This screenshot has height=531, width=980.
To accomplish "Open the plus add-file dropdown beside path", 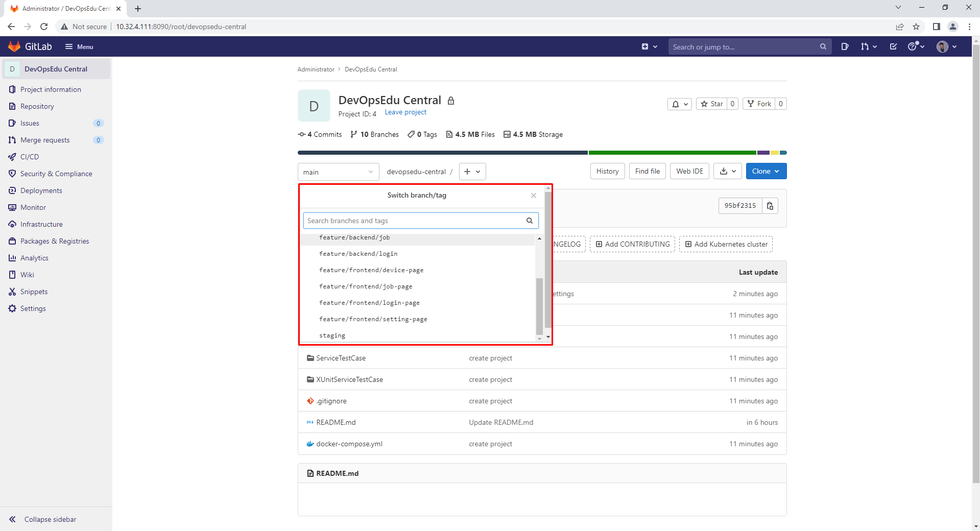I will coord(472,172).
